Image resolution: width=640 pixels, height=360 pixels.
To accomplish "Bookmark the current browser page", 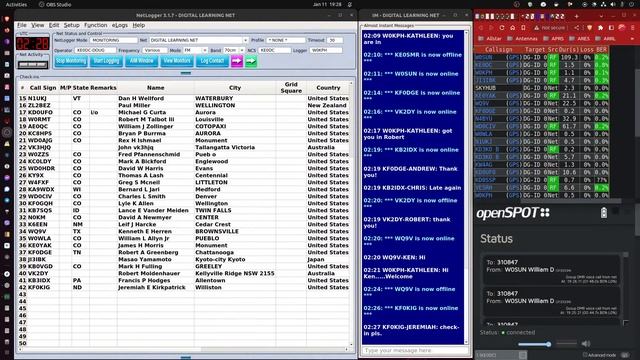I will [x=524, y=28].
